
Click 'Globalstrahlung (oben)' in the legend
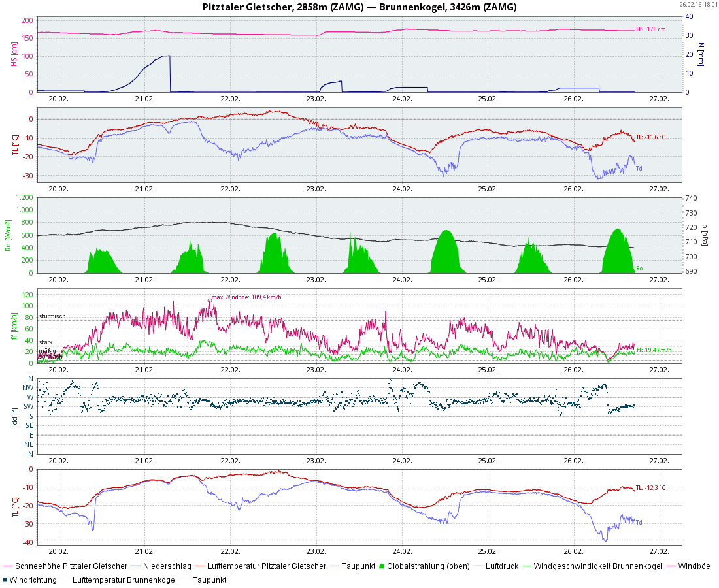tap(428, 566)
